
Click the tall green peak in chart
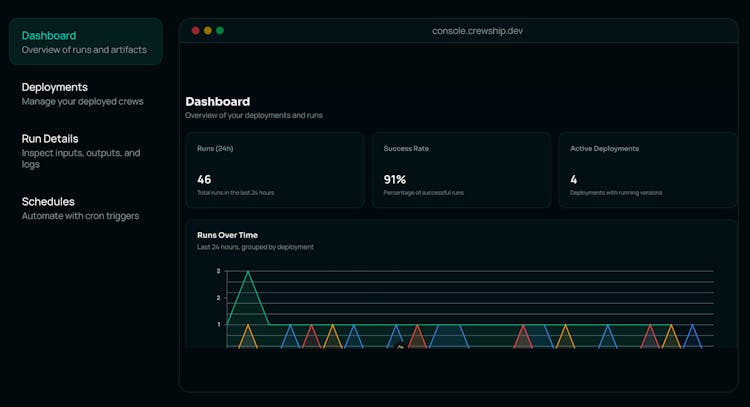click(248, 290)
